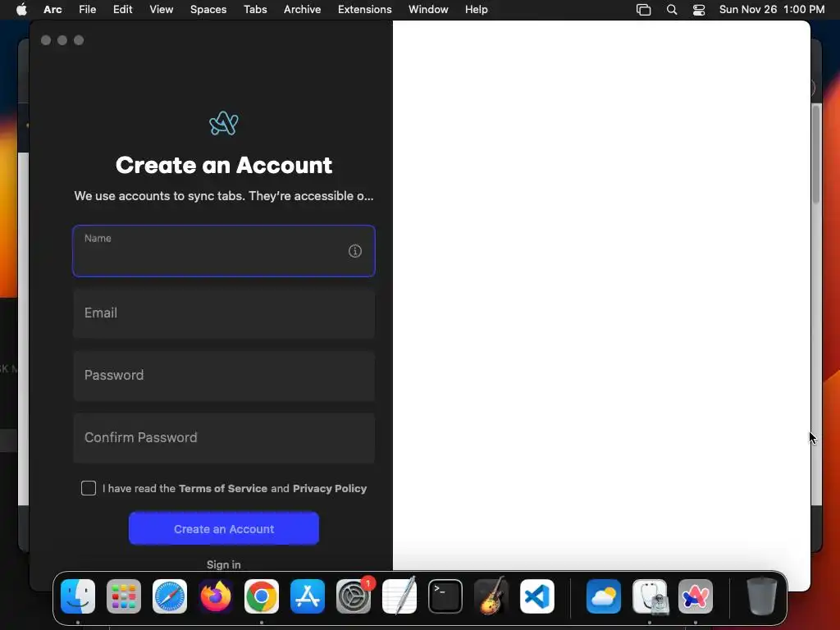Click the Arc browser dock icon
840x630 pixels.
696,596
